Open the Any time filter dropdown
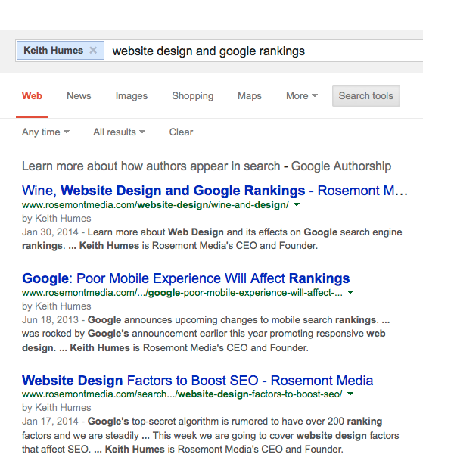This screenshot has height=476, width=454. click(x=45, y=132)
